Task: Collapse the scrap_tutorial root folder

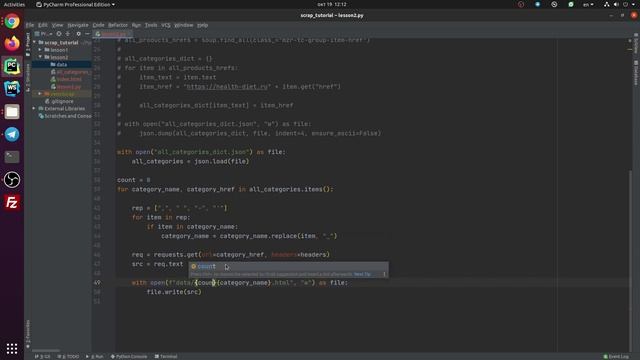Action: pos(35,42)
